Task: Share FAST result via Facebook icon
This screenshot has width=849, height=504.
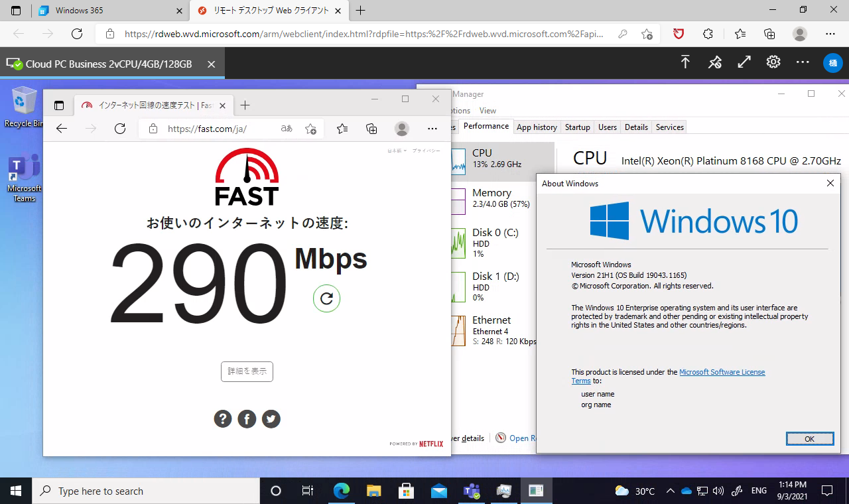Action: [247, 418]
